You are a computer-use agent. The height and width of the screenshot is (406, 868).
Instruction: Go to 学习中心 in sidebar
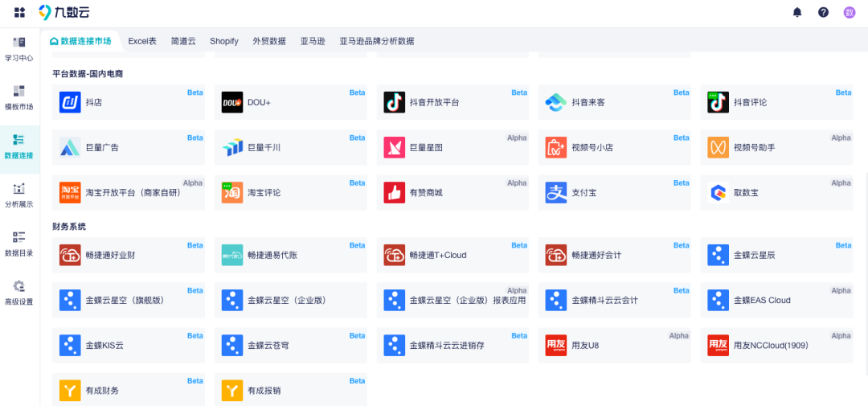19,49
